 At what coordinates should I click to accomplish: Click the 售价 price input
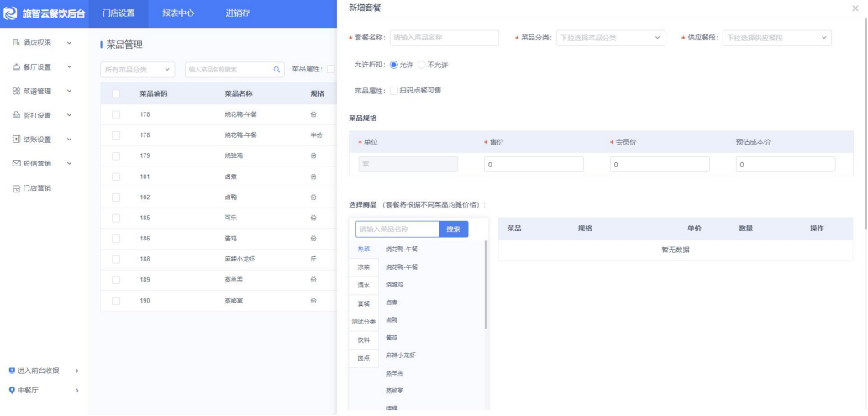click(x=534, y=165)
